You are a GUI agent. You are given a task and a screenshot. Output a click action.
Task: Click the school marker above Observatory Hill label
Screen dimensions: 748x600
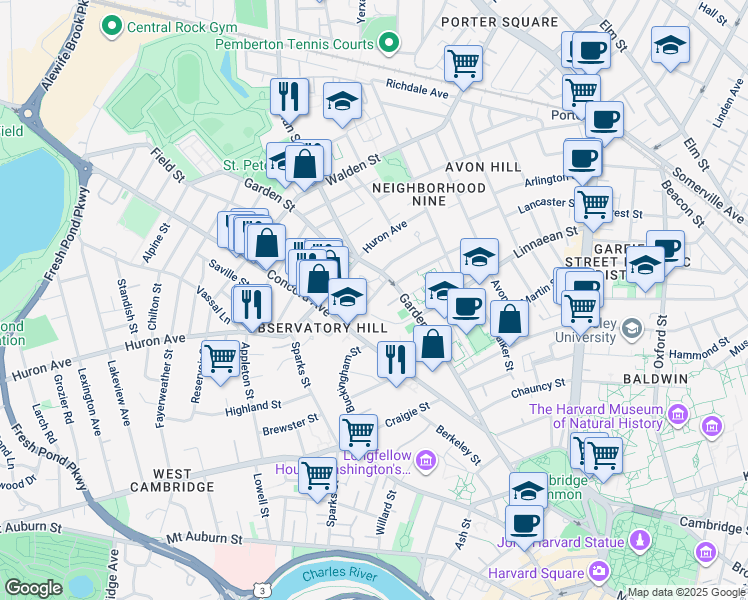click(348, 300)
